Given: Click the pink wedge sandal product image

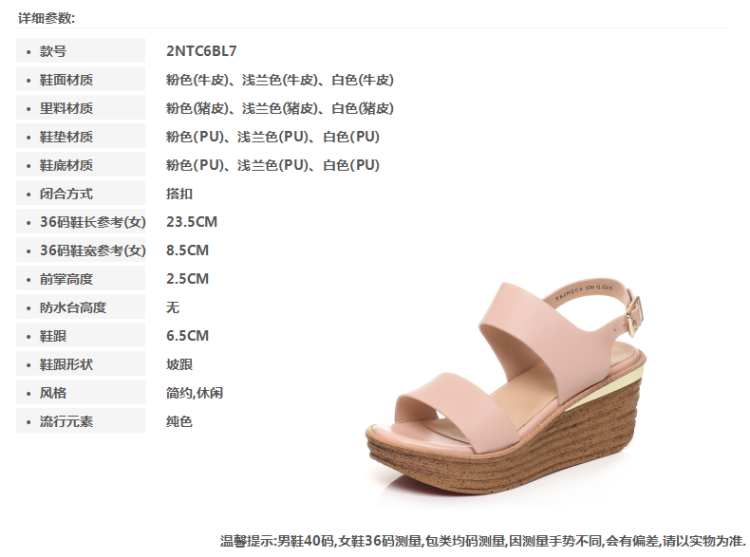Looking at the screenshot, I should pos(506,393).
